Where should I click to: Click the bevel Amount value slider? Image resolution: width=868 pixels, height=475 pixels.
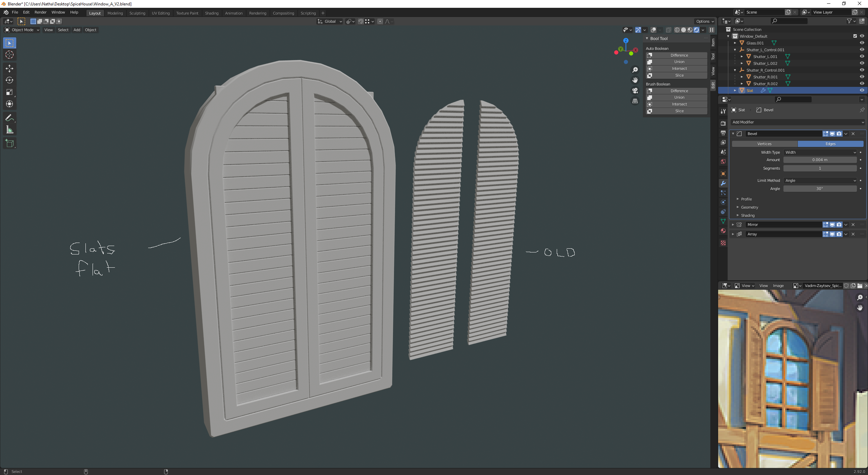[820, 160]
